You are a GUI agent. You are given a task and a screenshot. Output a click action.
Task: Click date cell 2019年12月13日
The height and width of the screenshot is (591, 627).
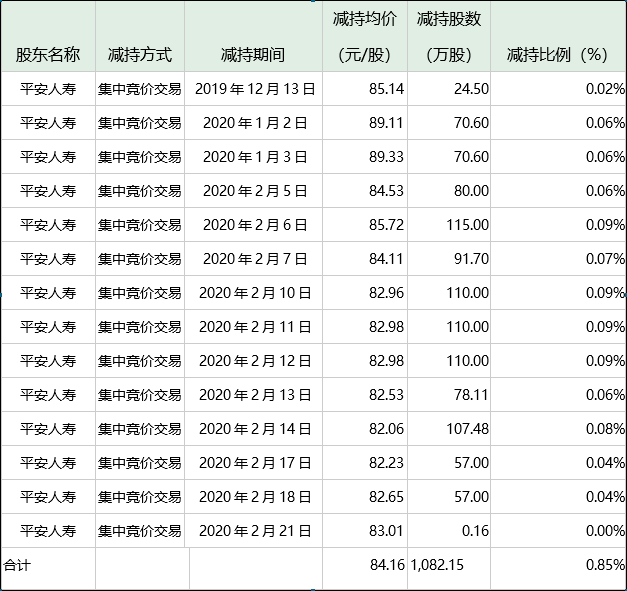[x=255, y=89]
